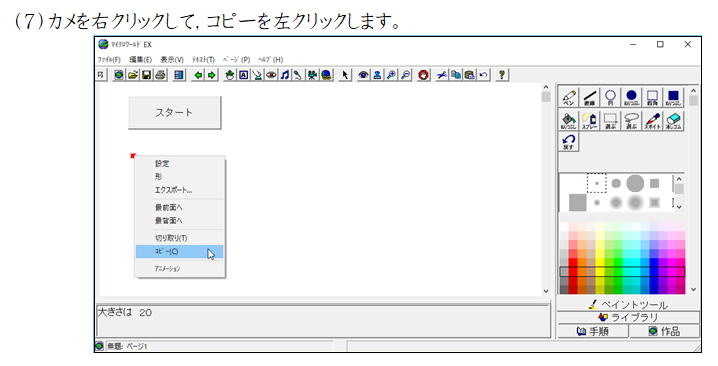Click the 戻す undo paint button

click(569, 142)
